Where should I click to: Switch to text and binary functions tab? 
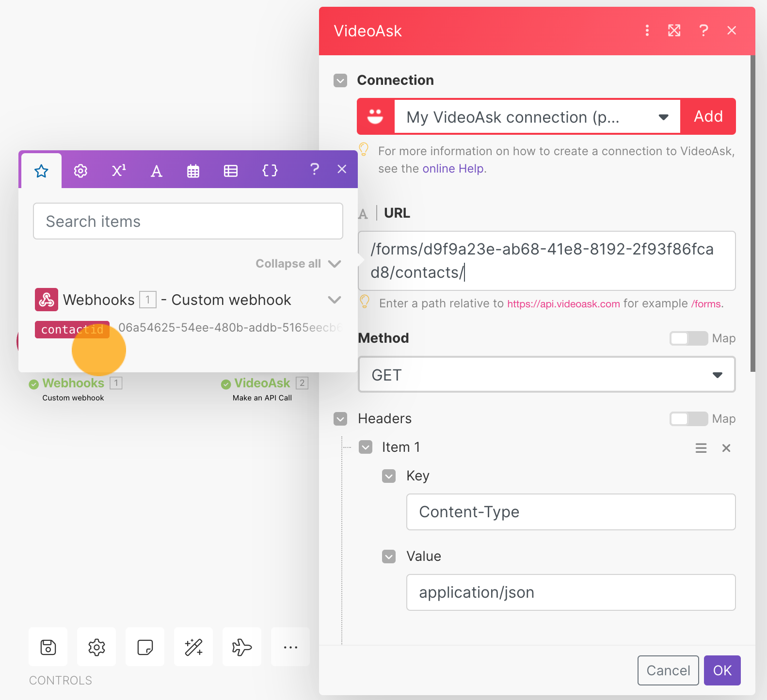tap(156, 171)
